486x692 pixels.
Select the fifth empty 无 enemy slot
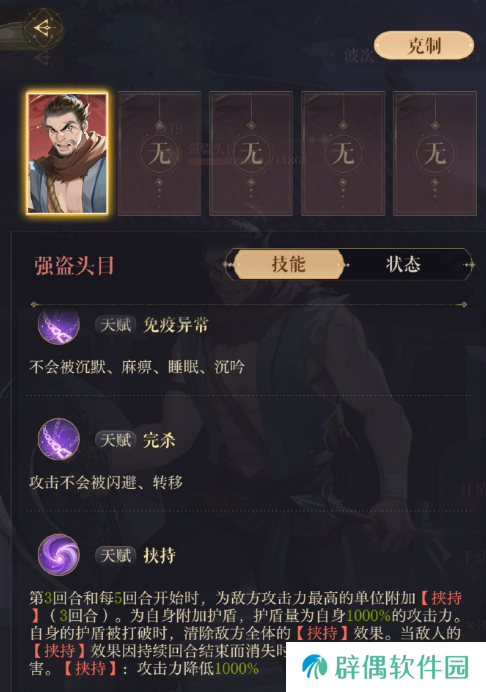click(435, 153)
